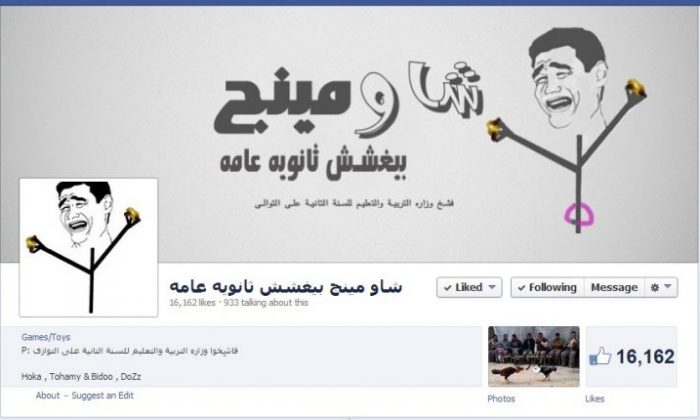Viewport: 700px width, 420px height.
Task: Toggle the Following button
Action: 548,287
